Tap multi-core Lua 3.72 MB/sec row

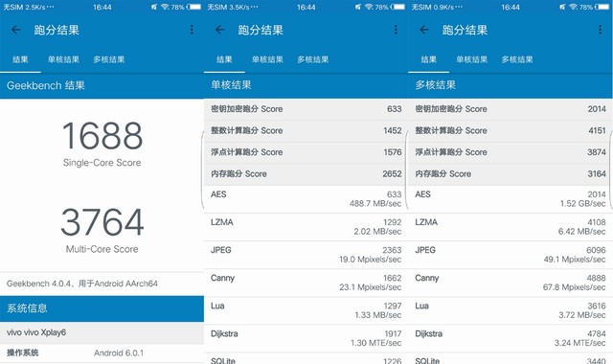511,310
